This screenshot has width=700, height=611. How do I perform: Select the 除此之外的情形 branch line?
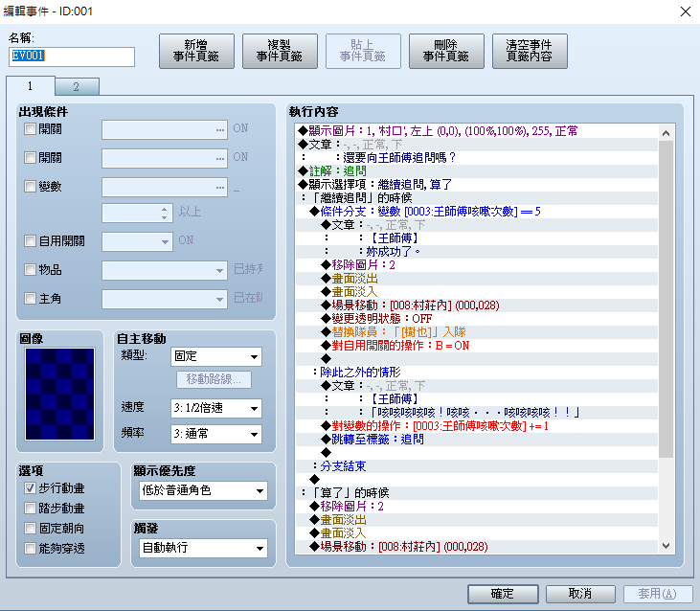pos(477,372)
